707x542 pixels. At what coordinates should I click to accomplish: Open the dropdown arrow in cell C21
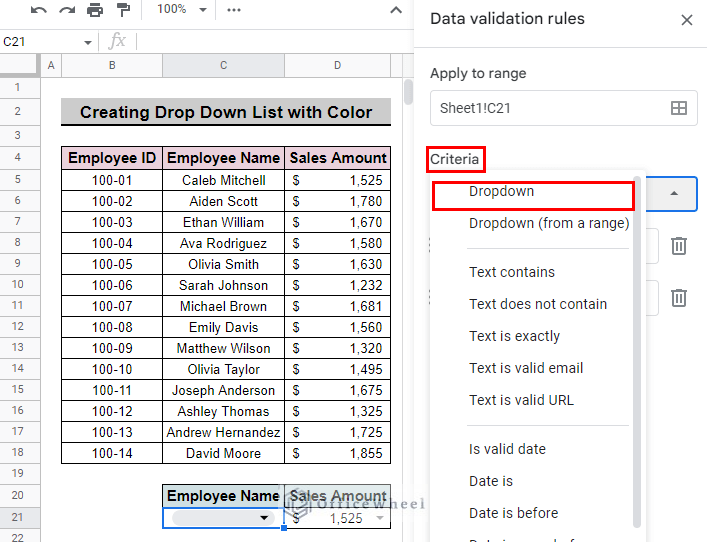(x=265, y=518)
